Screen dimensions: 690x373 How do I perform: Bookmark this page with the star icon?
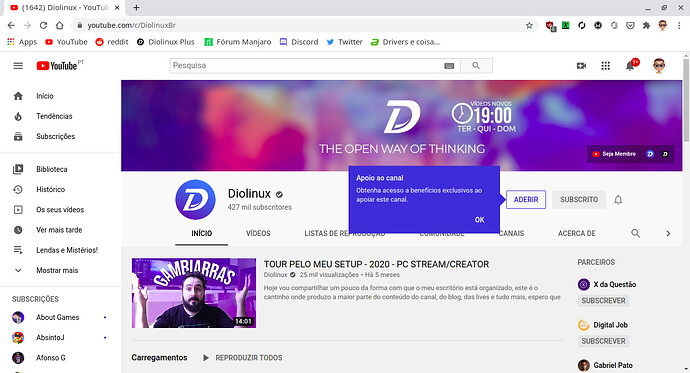click(529, 26)
